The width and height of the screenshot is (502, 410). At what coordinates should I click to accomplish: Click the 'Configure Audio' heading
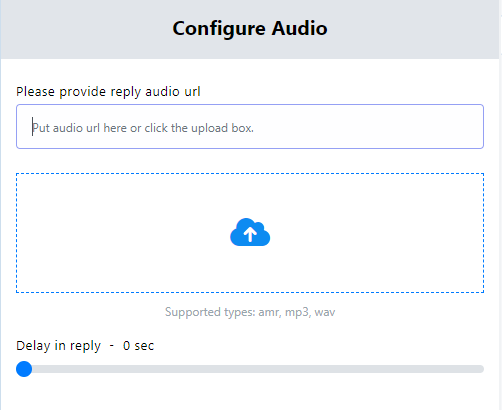250,28
